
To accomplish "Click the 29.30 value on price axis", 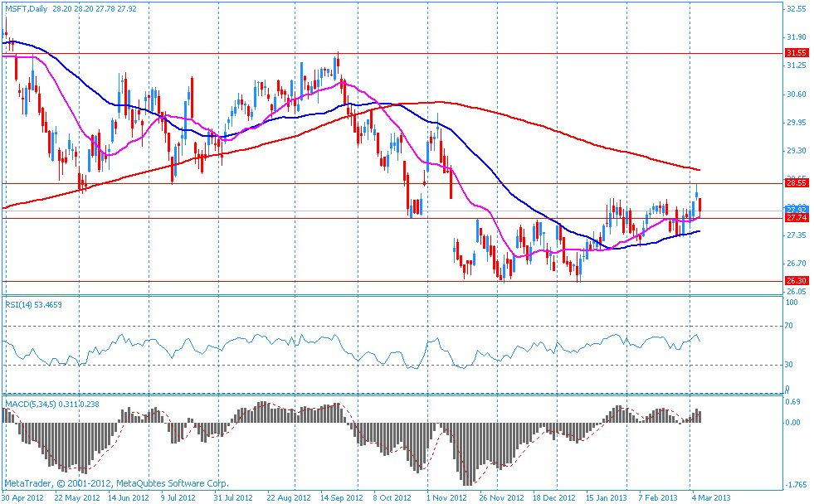I will click(796, 151).
